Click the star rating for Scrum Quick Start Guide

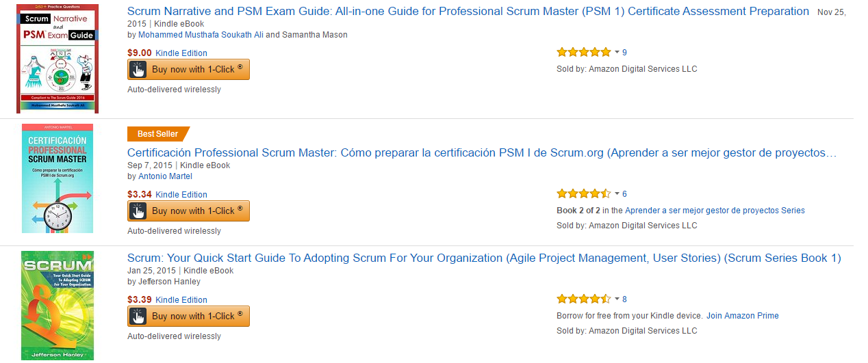click(x=583, y=299)
